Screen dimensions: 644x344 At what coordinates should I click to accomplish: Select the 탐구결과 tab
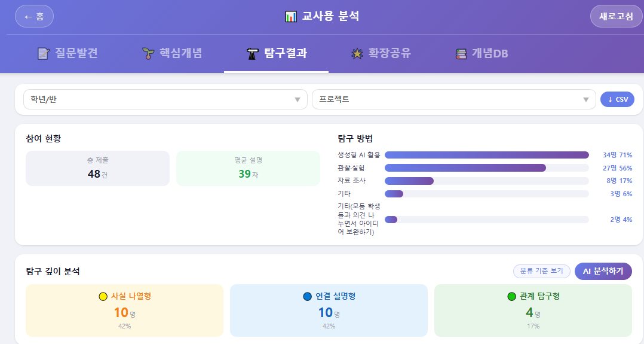tap(277, 53)
